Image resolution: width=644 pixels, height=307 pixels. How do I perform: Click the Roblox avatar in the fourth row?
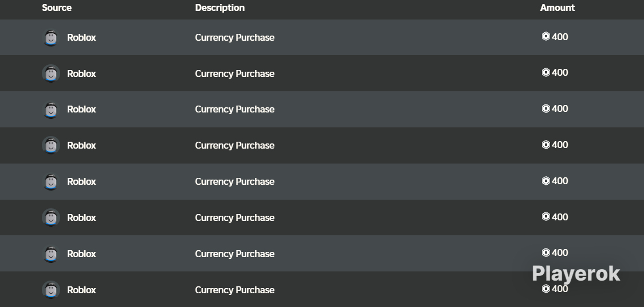[51, 146]
